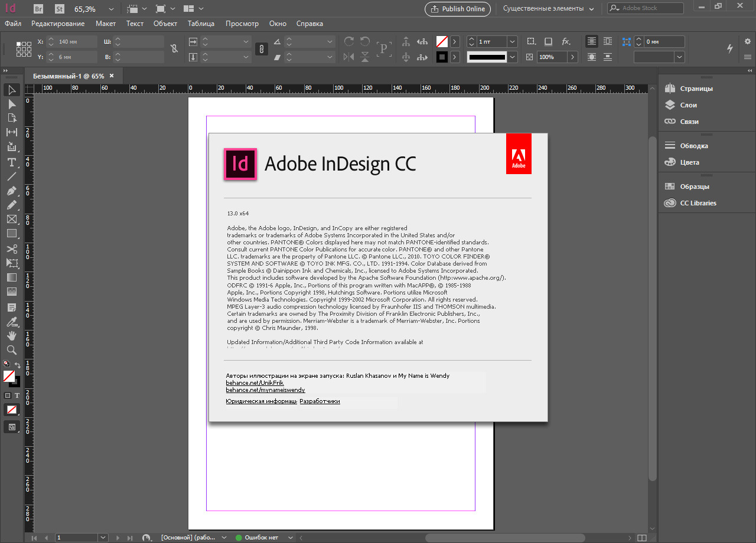Open the Редактирование menu
This screenshot has width=756, height=543.
point(58,24)
